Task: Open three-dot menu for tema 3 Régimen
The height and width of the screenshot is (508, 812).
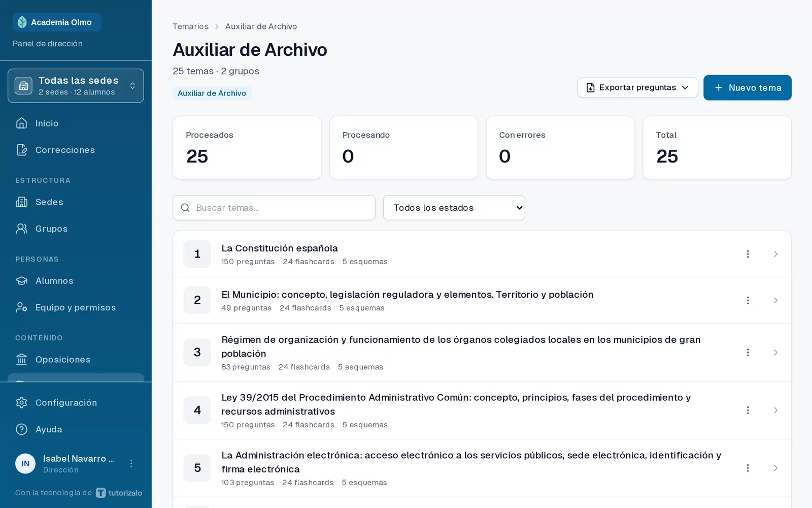Action: pos(748,353)
